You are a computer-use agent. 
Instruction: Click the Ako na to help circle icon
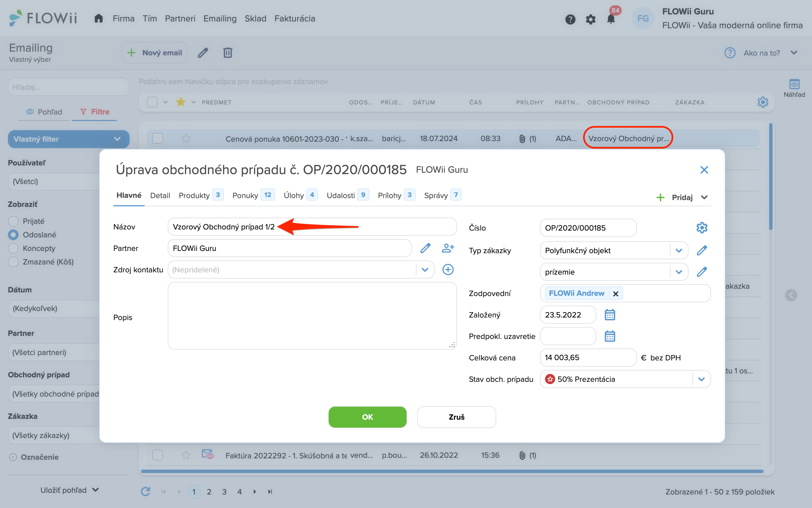[x=730, y=53]
